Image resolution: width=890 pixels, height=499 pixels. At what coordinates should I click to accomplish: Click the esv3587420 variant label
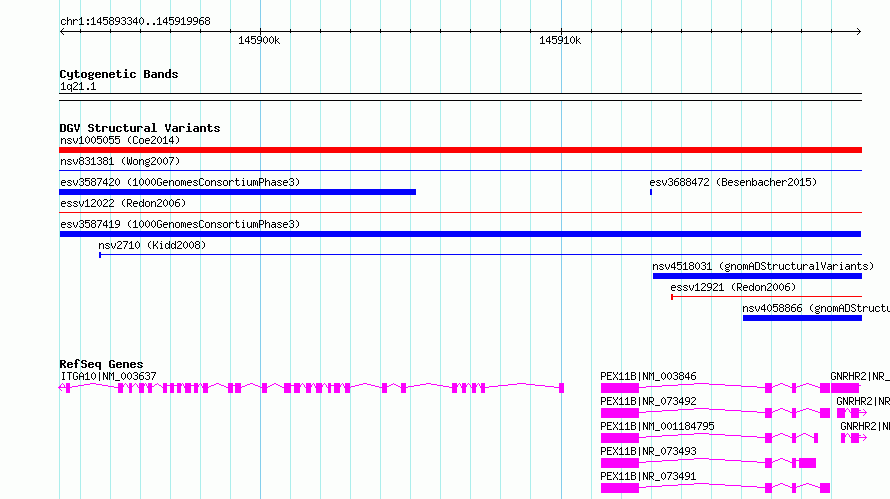[180, 182]
